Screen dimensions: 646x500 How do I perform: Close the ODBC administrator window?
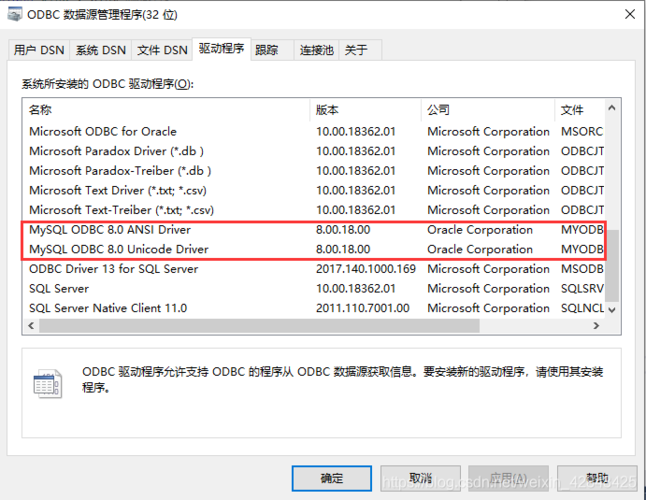click(630, 14)
